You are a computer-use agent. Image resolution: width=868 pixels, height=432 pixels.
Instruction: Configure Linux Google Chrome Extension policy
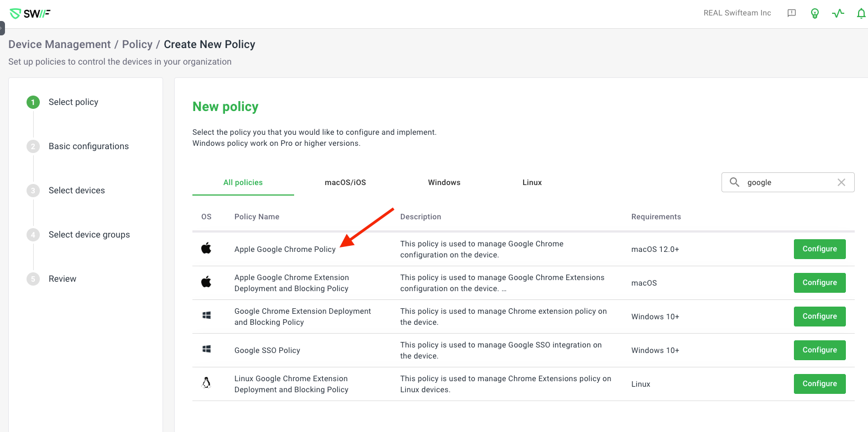pos(819,384)
